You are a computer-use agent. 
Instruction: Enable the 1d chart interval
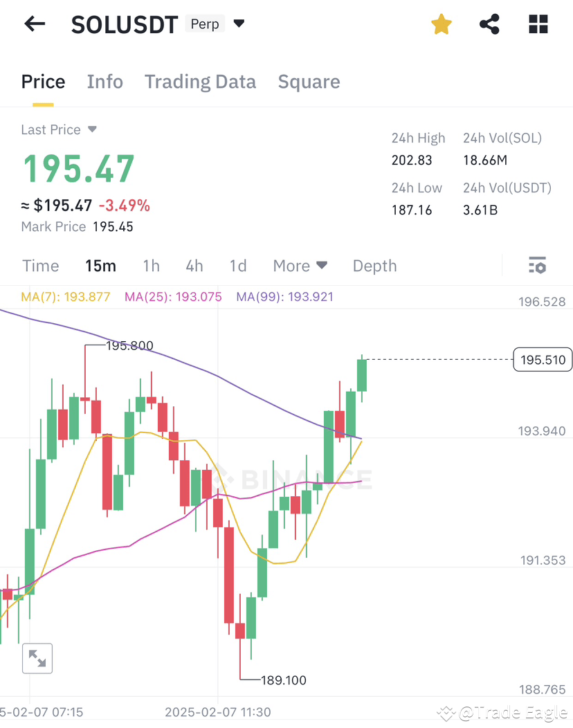(237, 265)
